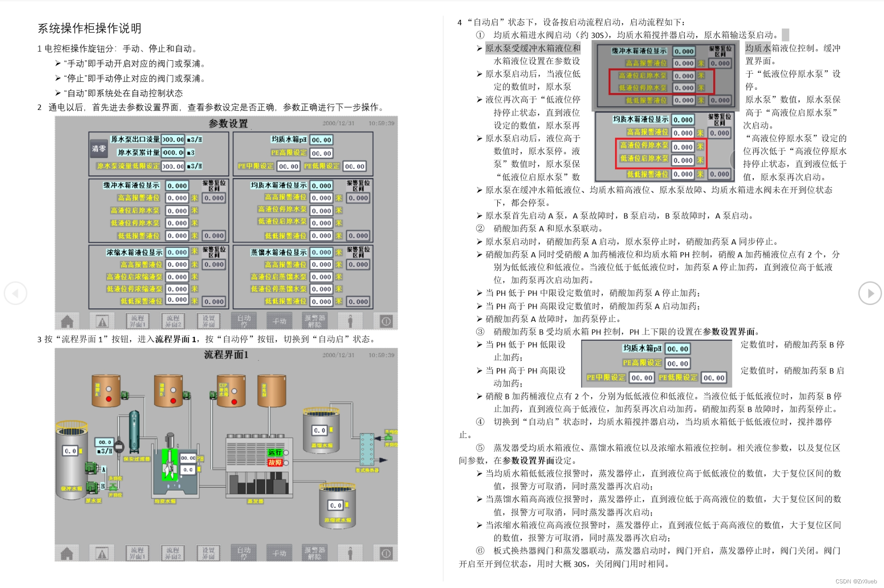Go to the next image arrow
Screen dimensions: 884x588
click(869, 294)
